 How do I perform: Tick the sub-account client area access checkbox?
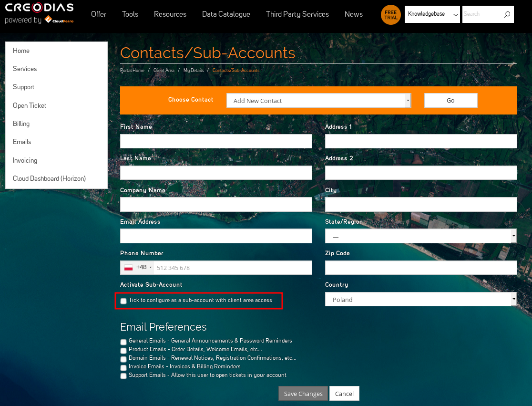(x=123, y=301)
